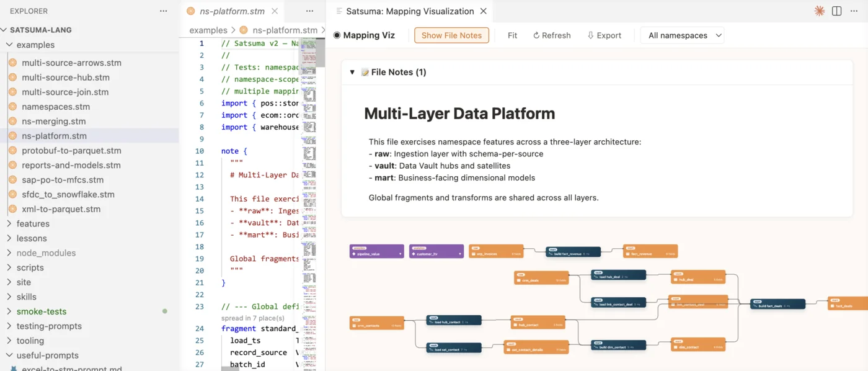The image size is (868, 371).
Task: Select the purple pipeline_value node
Action: (x=376, y=251)
